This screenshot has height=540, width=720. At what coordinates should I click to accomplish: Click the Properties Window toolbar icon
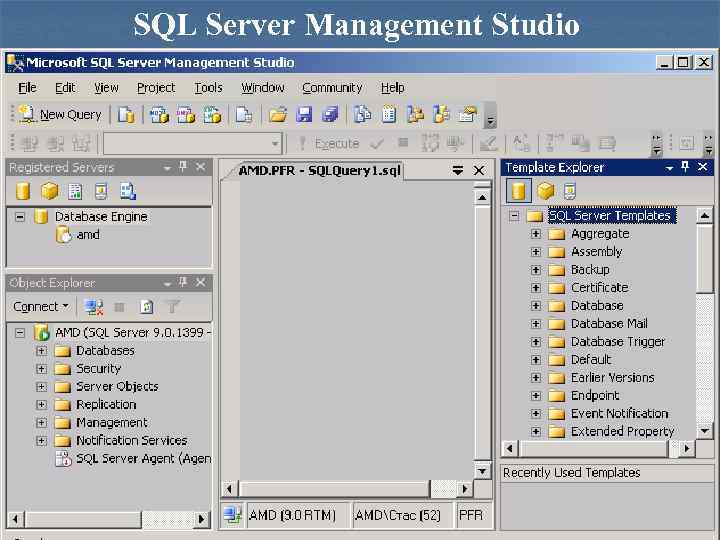468,115
